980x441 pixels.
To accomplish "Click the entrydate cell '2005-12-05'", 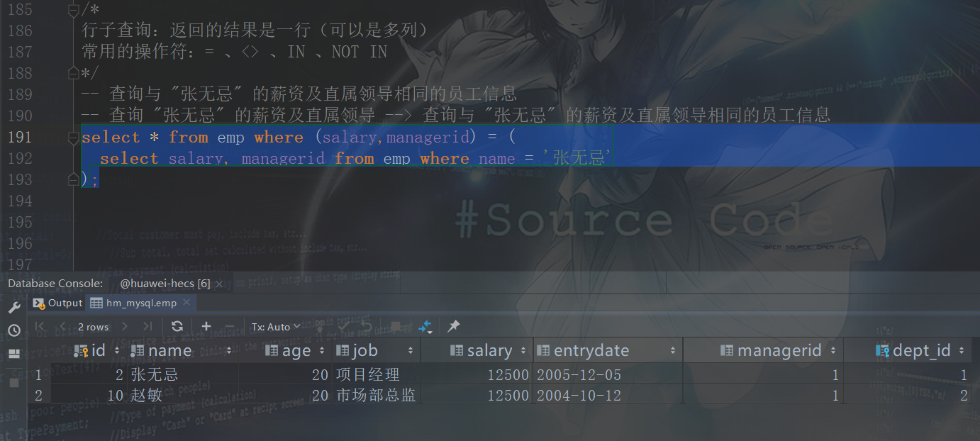I will coord(579,375).
